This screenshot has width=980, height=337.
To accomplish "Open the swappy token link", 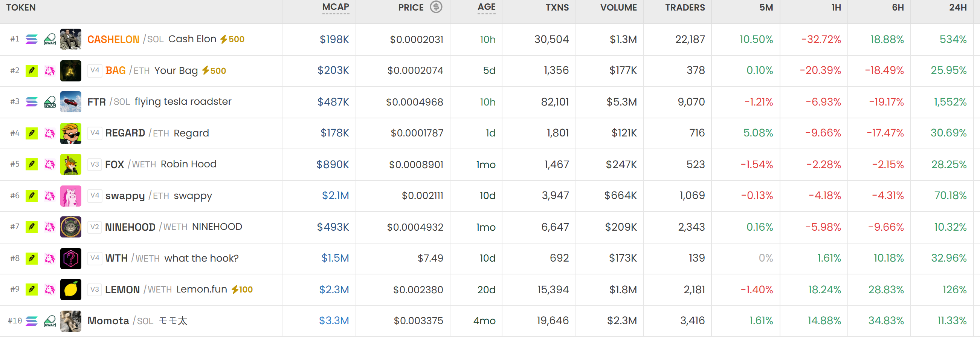I will pyautogui.click(x=125, y=196).
